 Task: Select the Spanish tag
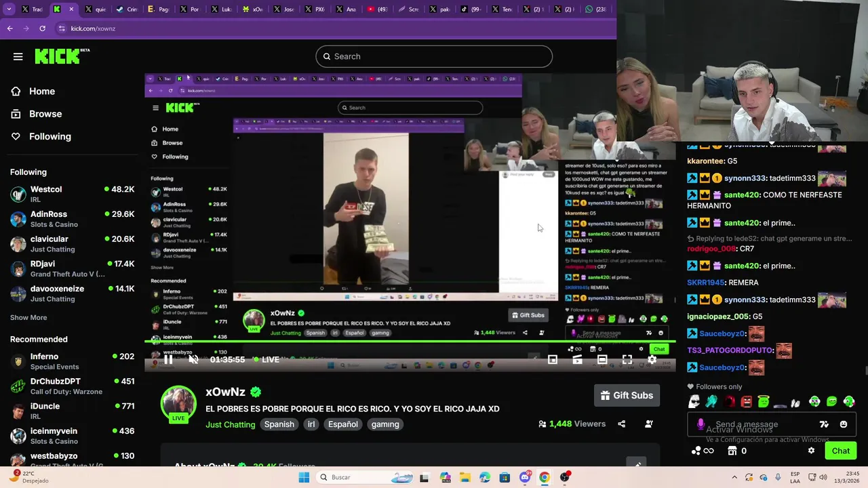(x=279, y=424)
